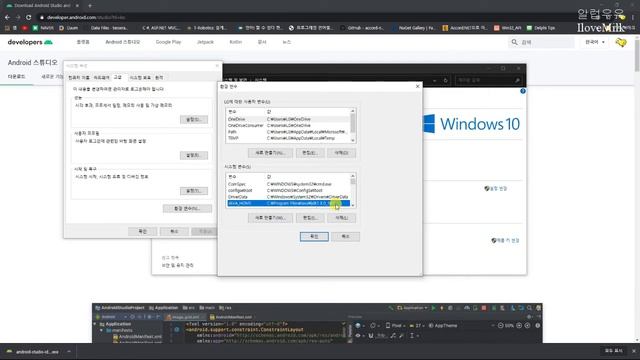Switch to 컴퓨터 이름 tab in System Properties

coord(79,78)
